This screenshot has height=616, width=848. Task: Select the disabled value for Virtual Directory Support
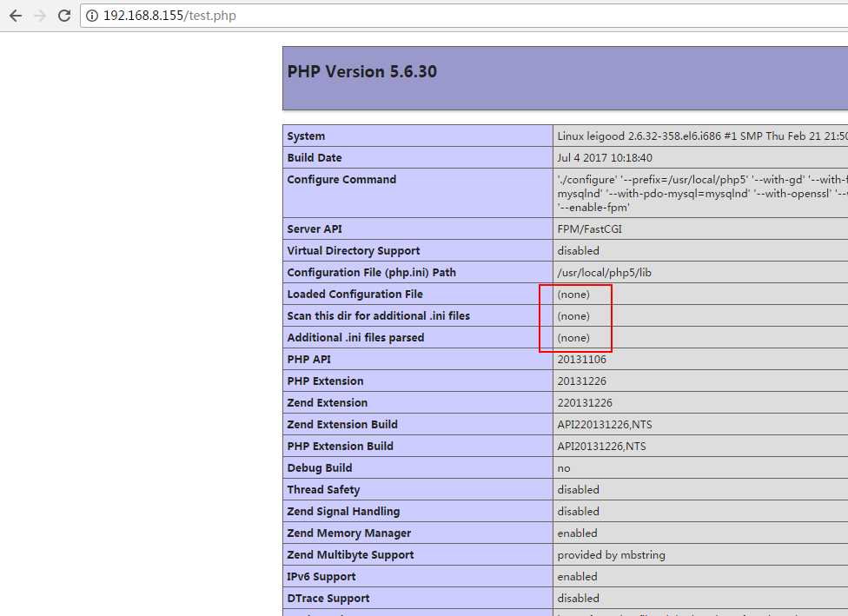(x=578, y=251)
